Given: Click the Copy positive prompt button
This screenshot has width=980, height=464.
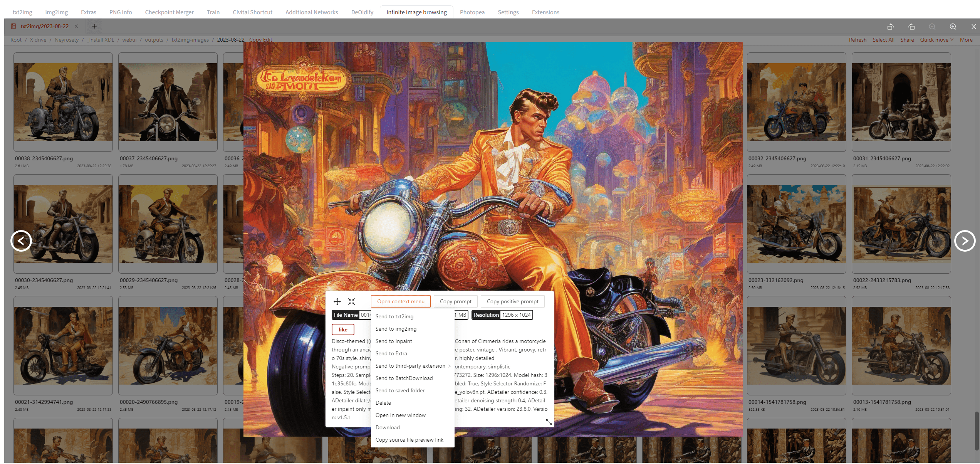Looking at the screenshot, I should coord(512,301).
